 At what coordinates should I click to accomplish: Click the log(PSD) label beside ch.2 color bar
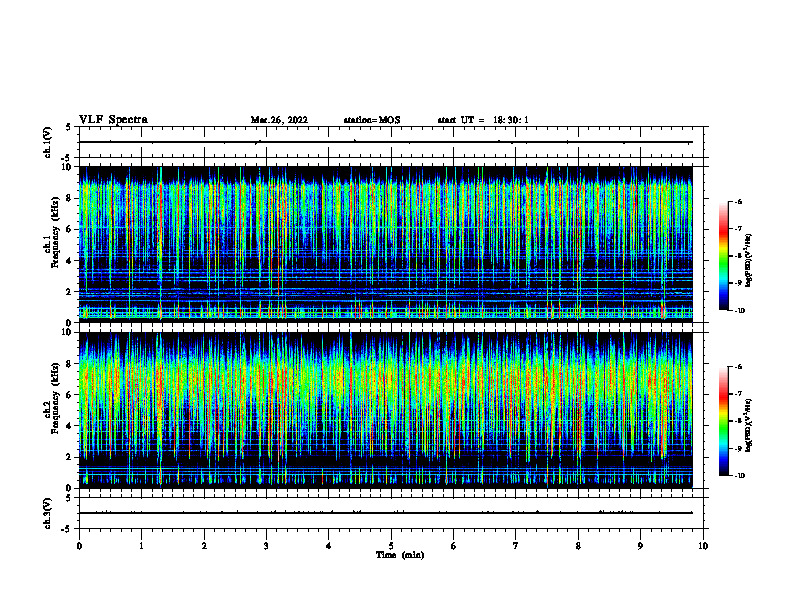[x=749, y=426]
